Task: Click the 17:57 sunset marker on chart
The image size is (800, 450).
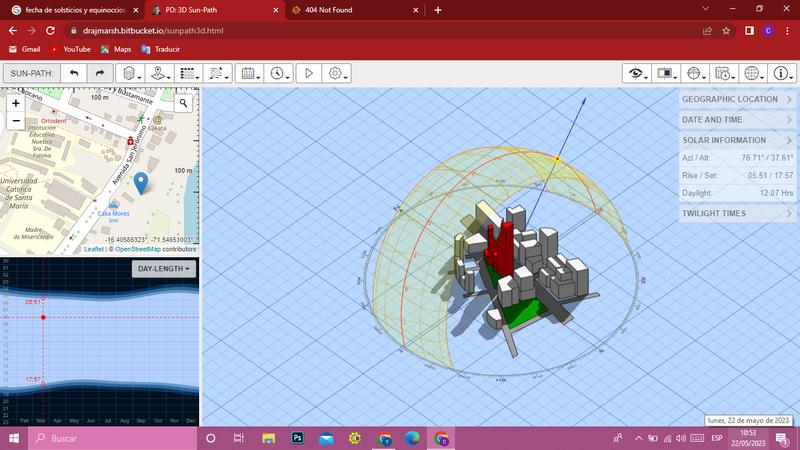Action: click(x=43, y=383)
